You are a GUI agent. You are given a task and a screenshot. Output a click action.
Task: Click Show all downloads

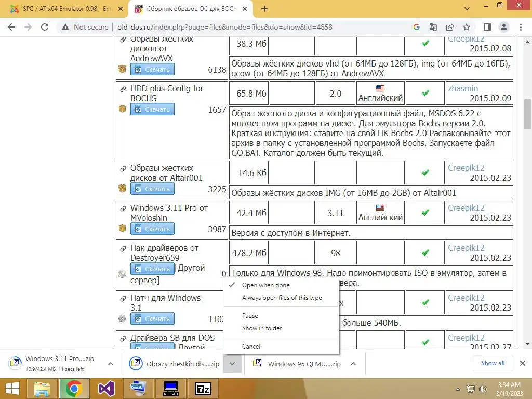tap(493, 363)
